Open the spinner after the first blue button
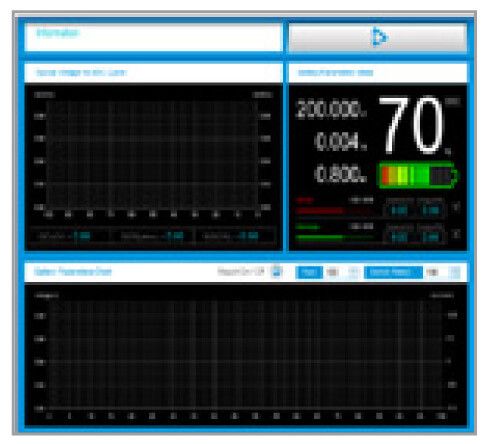Screen dimensions: 487x444 click(x=354, y=272)
